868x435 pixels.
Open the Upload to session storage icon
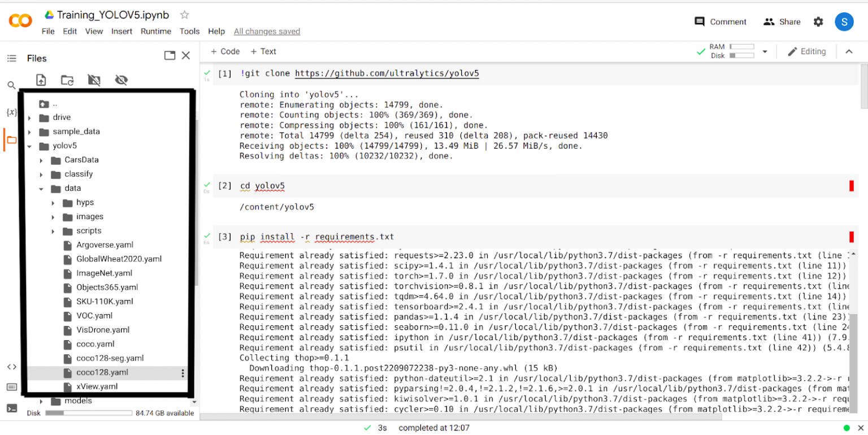[41, 80]
